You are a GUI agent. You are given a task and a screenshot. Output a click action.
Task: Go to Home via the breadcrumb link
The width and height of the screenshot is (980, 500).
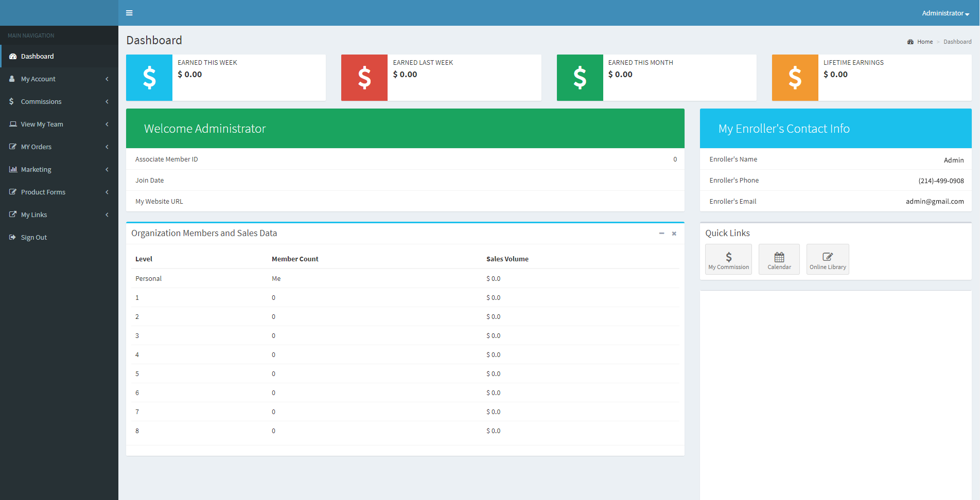(x=924, y=42)
